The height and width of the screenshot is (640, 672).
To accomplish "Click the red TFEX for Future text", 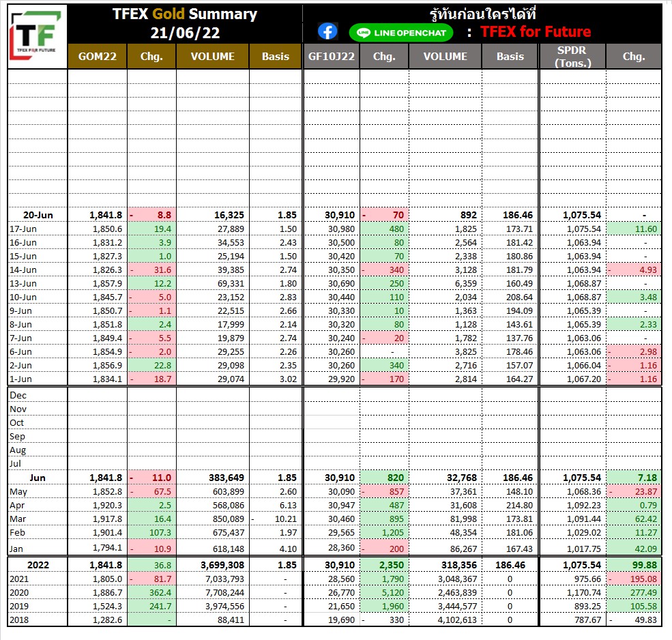I will tap(536, 31).
